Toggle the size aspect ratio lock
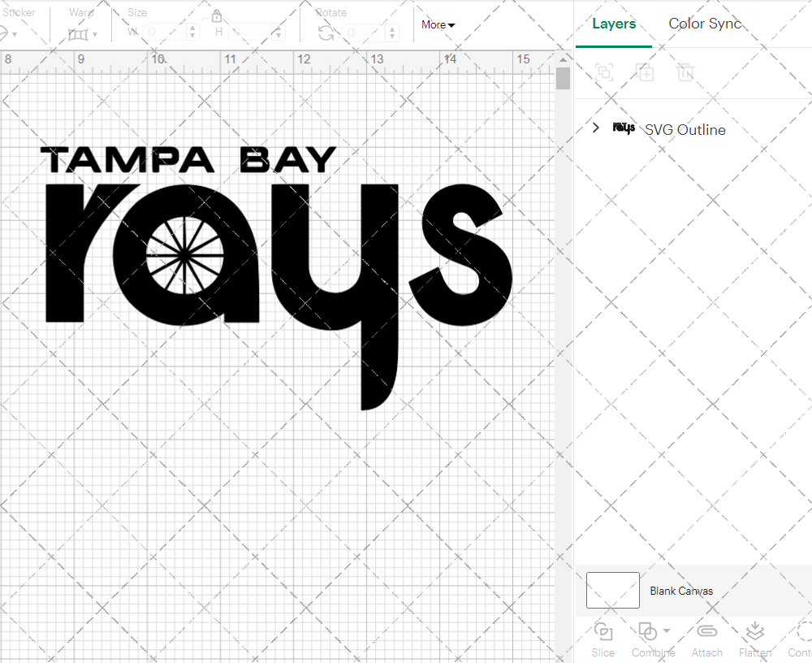 [217, 16]
